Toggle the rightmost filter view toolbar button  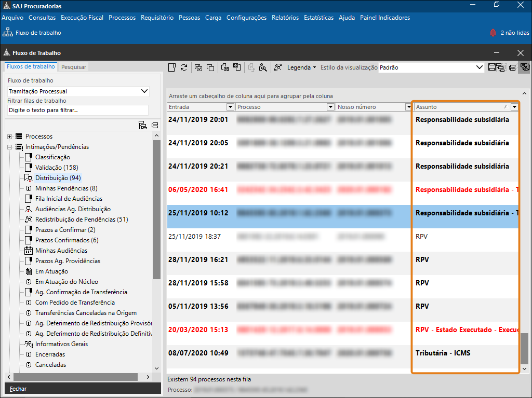click(x=524, y=67)
